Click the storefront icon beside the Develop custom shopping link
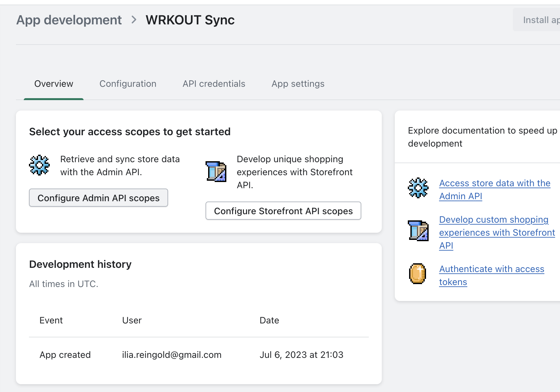560x392 pixels. pyautogui.click(x=418, y=230)
